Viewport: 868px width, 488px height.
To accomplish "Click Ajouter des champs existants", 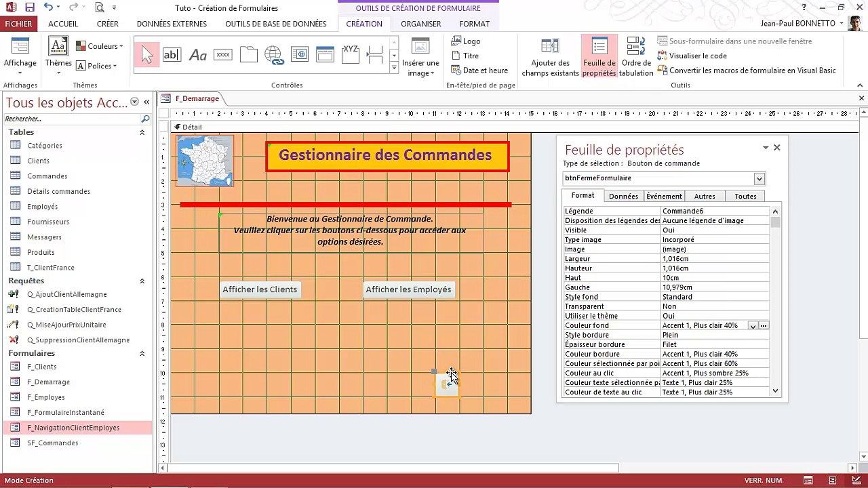I will coord(550,57).
